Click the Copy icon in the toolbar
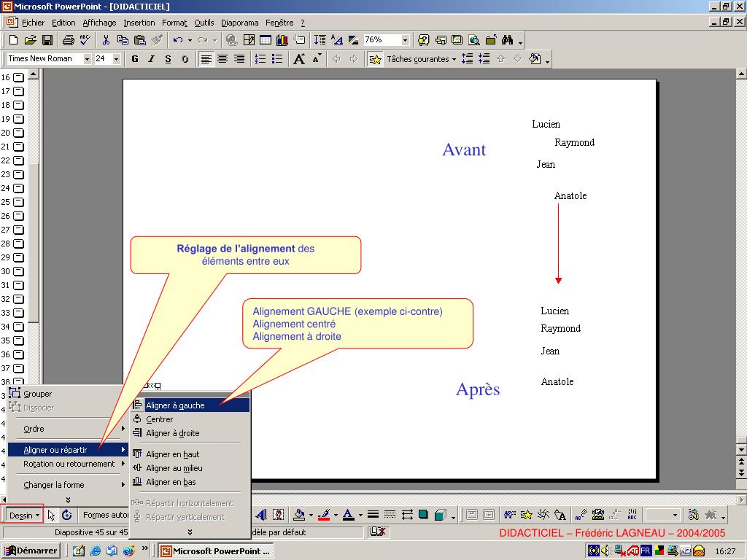This screenshot has width=747, height=560. point(123,40)
